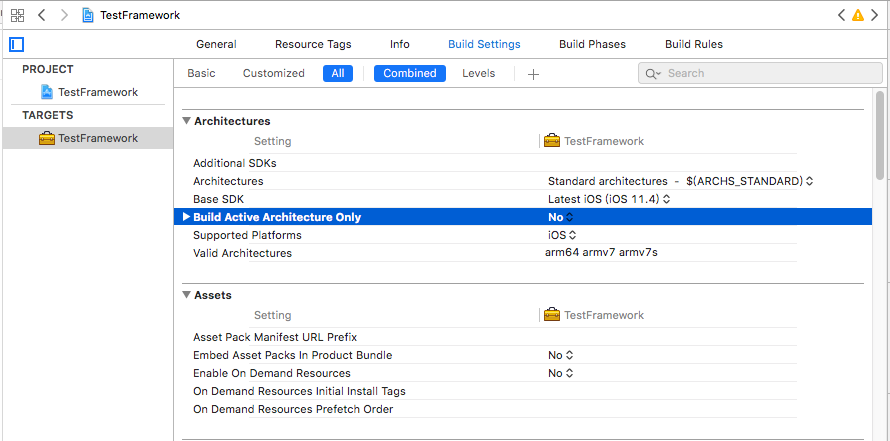Add a build setting with plus icon
The height and width of the screenshot is (441, 890).
(533, 74)
